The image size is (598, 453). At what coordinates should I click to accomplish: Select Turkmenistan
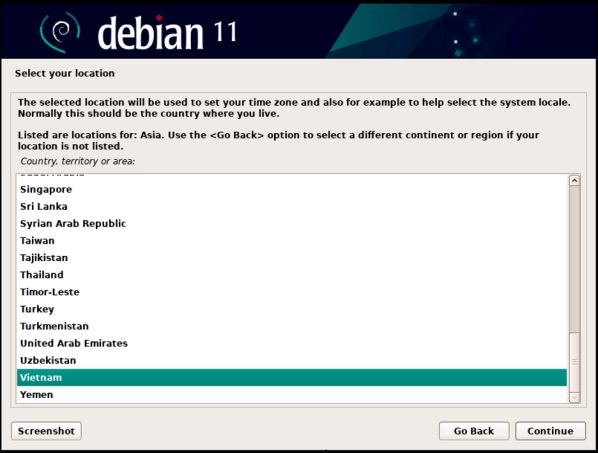point(292,326)
